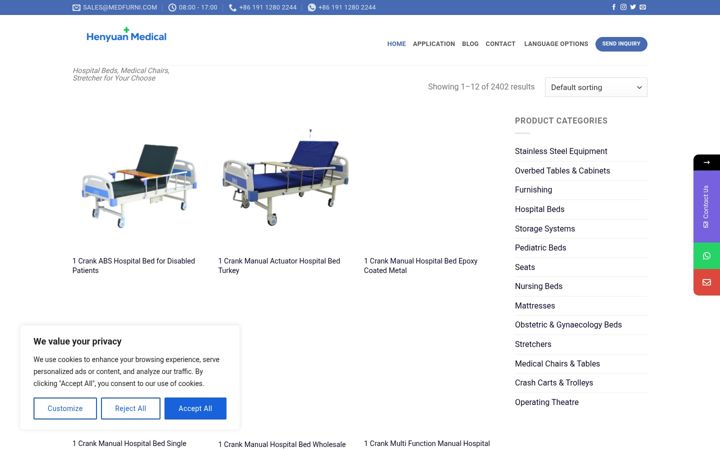The height and width of the screenshot is (450, 720).
Task: Open the Contact menu item
Action: (x=501, y=44)
